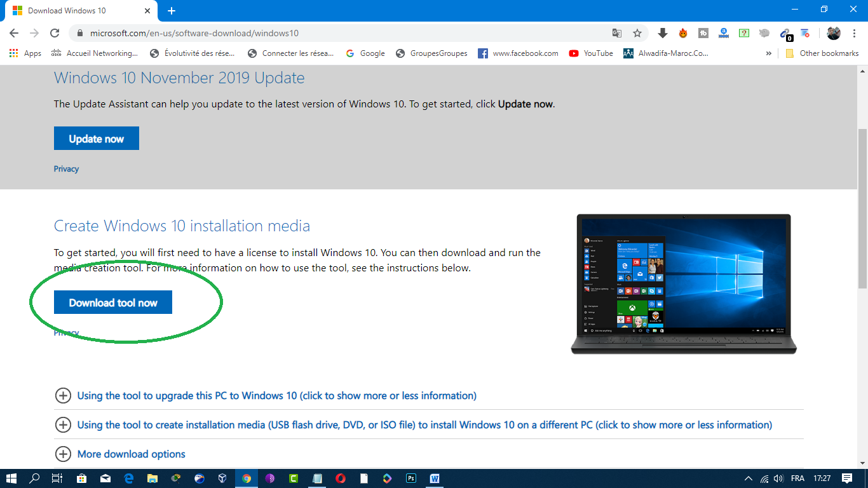
Task: Click the address bar URL
Action: click(194, 33)
